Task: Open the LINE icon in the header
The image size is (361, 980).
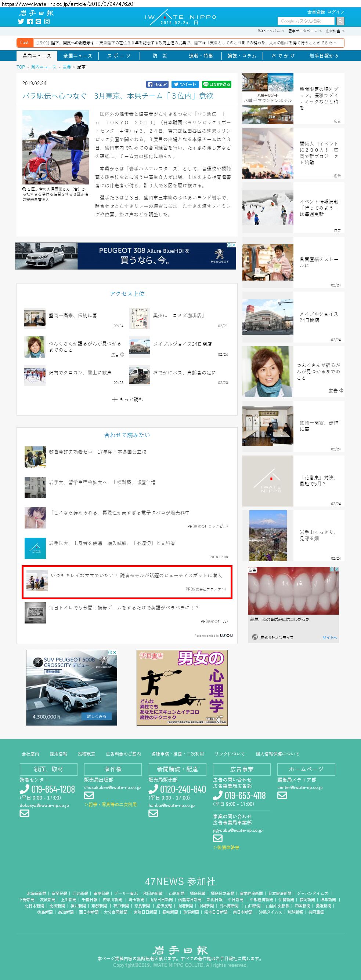Action: coord(38,22)
